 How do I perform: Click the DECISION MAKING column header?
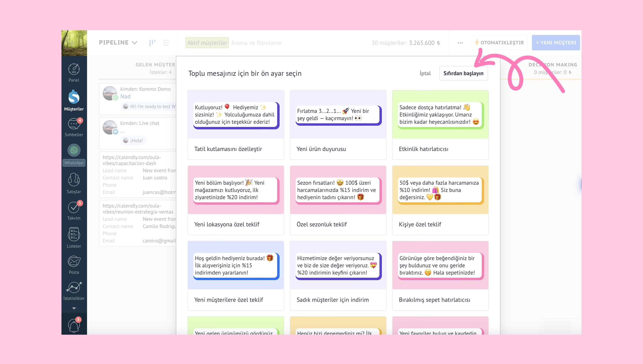(553, 65)
